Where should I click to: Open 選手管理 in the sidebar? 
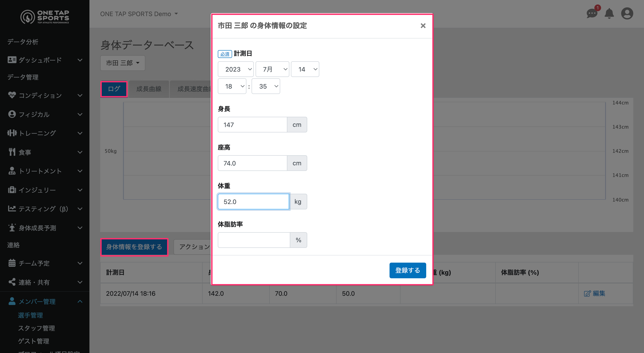click(30, 315)
